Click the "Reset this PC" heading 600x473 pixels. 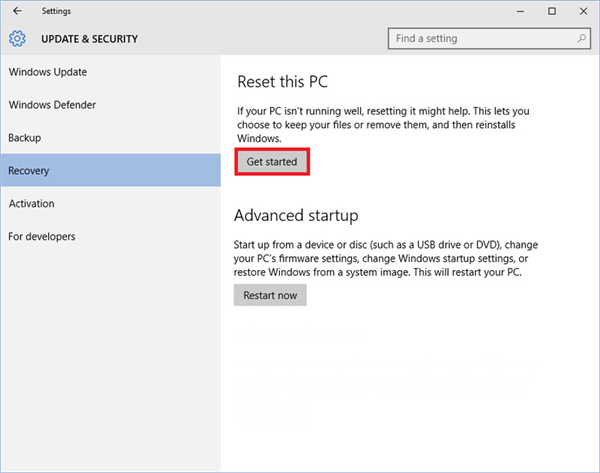[282, 80]
